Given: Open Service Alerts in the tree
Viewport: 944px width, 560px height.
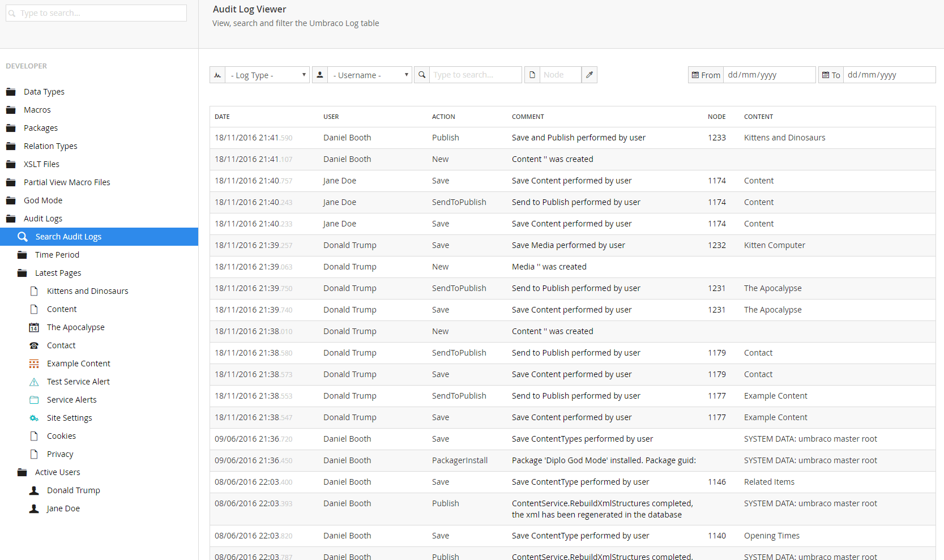Looking at the screenshot, I should [72, 400].
